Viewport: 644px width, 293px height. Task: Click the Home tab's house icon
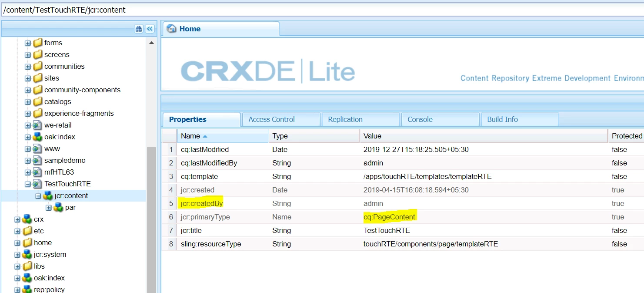coord(172,29)
